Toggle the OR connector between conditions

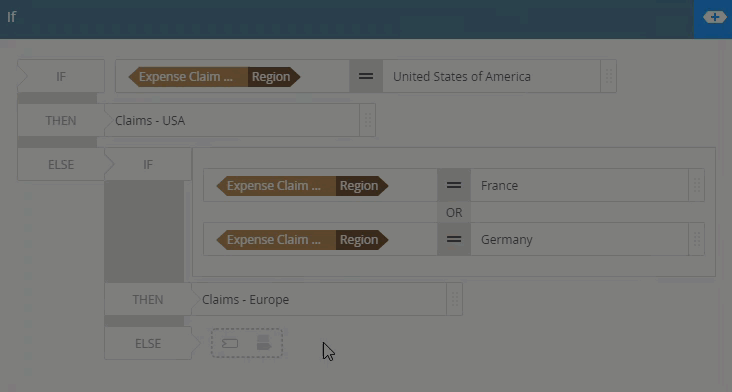point(454,212)
